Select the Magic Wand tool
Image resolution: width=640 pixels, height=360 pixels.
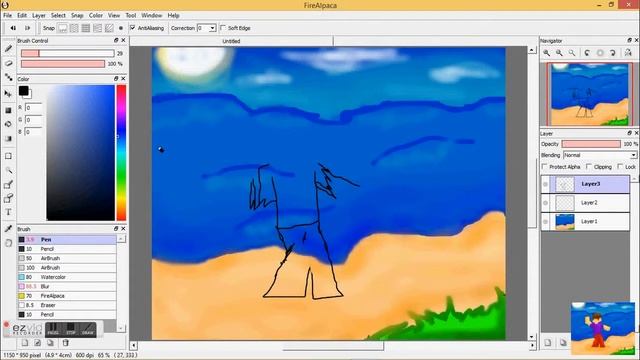(8, 171)
